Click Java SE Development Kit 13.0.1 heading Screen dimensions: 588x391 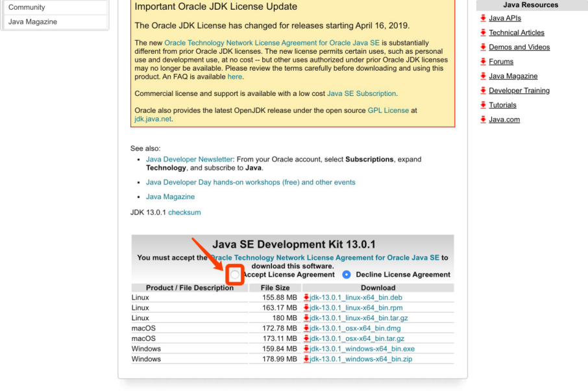[293, 244]
